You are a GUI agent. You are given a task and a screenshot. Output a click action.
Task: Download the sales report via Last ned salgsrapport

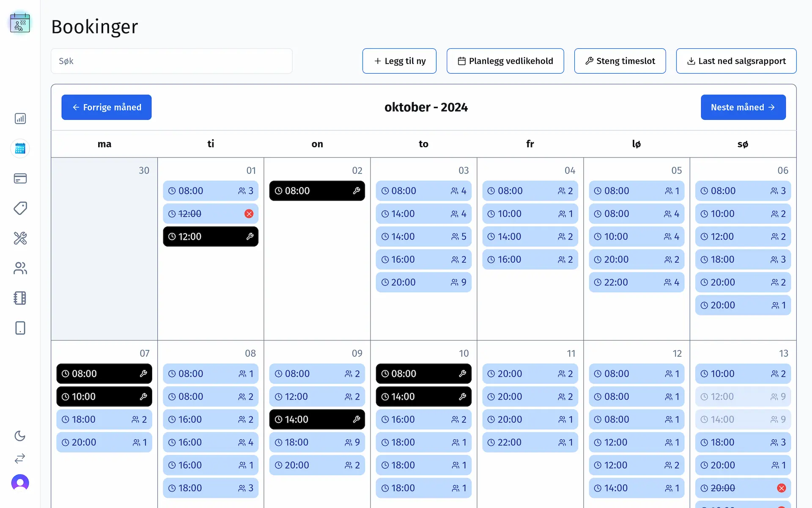[x=736, y=61]
